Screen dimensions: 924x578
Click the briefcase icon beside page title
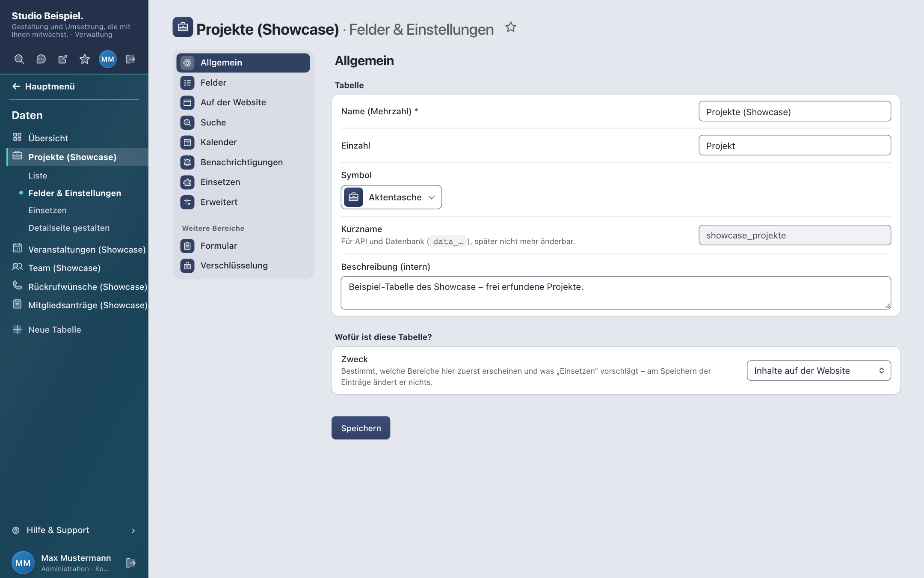(183, 27)
